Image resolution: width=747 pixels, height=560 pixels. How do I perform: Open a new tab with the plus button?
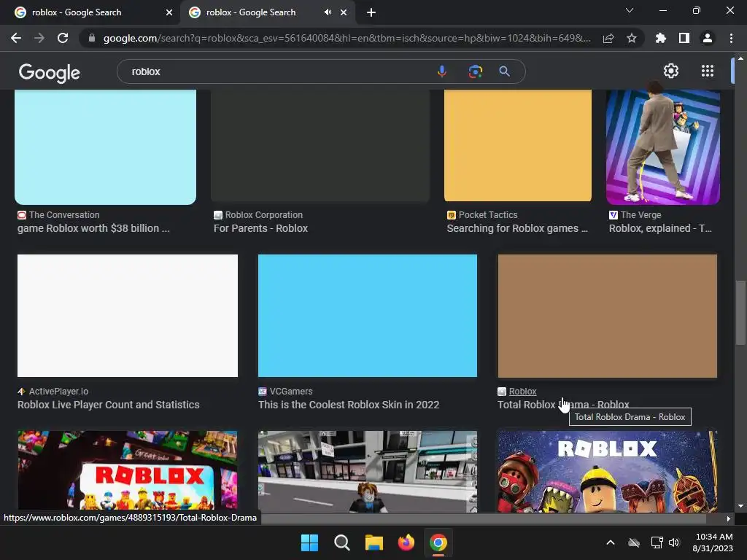coord(371,12)
